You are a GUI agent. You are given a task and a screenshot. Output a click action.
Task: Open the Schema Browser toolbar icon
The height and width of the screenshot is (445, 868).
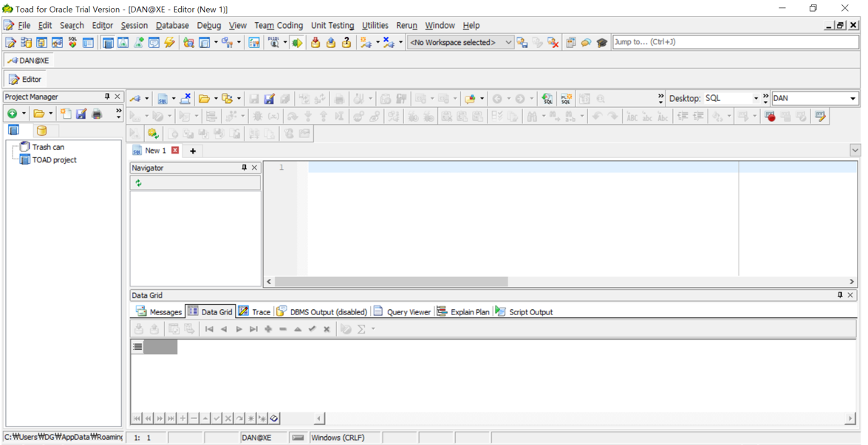(x=26, y=43)
